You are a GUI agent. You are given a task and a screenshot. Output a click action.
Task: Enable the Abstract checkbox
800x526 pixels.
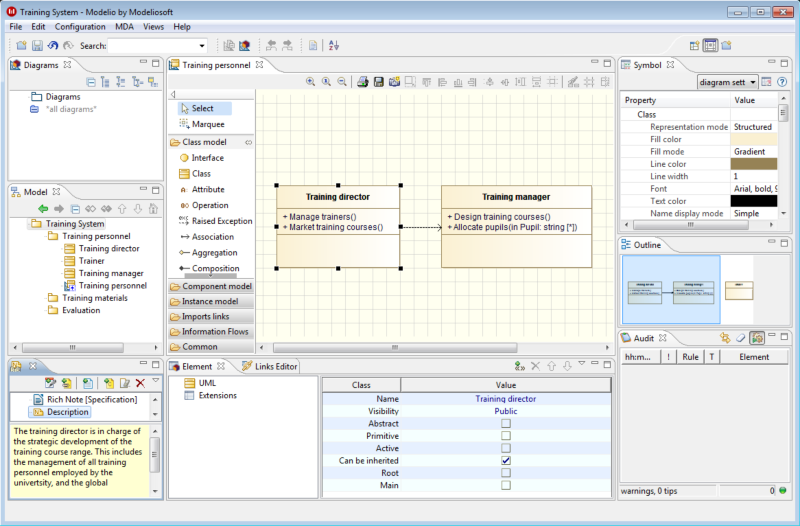tap(506, 424)
